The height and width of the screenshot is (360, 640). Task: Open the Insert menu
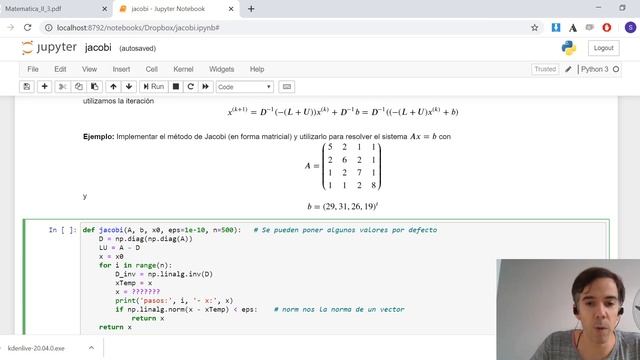121,69
